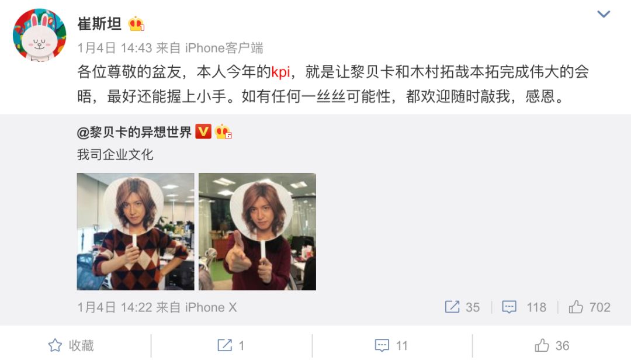
Task: Open post timestamp 1月4日 14:43
Action: (115, 48)
